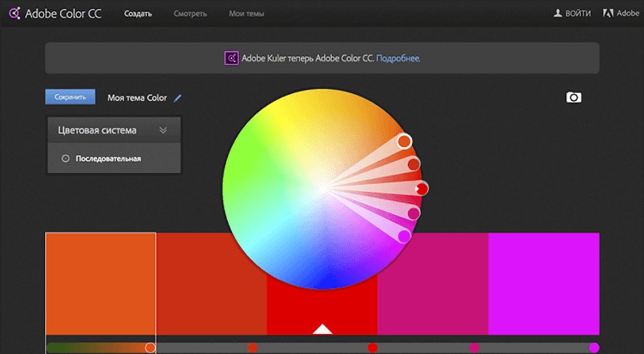Select the orange color swatch
This screenshot has width=644, height=354.
coord(101,284)
